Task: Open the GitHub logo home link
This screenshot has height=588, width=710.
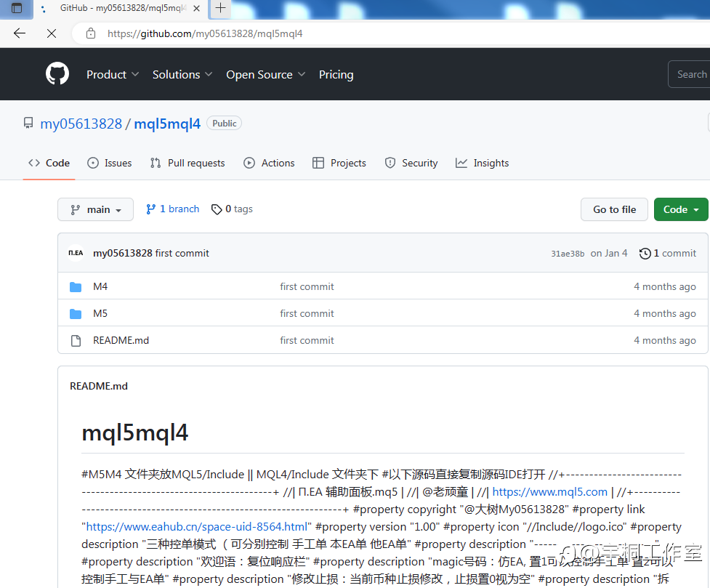Action: pyautogui.click(x=57, y=74)
